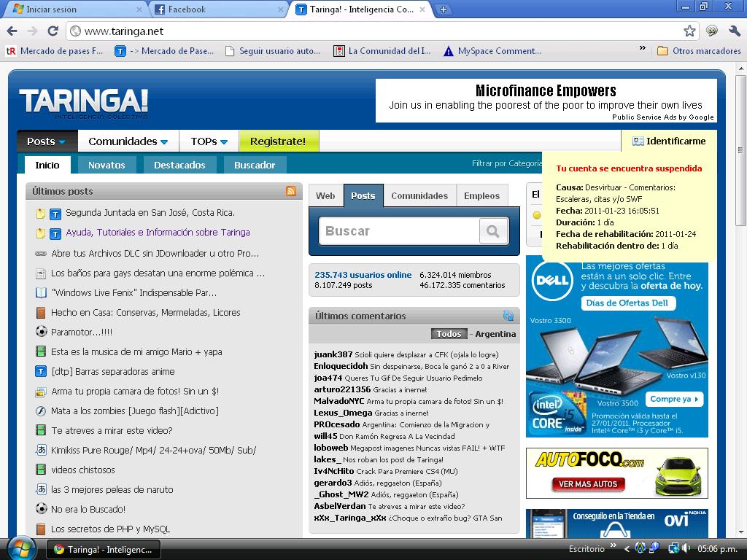
Task: Close the Iniciar sesión tab
Action: pos(139,9)
